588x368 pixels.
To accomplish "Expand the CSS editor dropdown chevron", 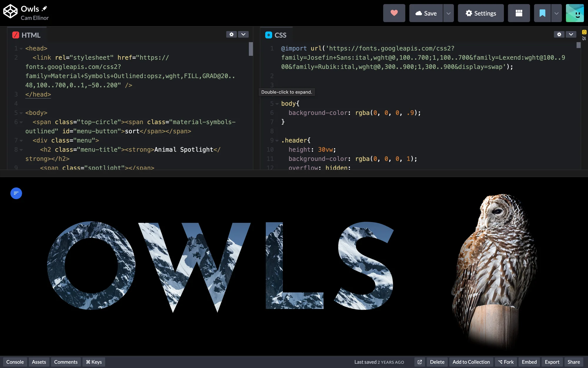I will (571, 34).
